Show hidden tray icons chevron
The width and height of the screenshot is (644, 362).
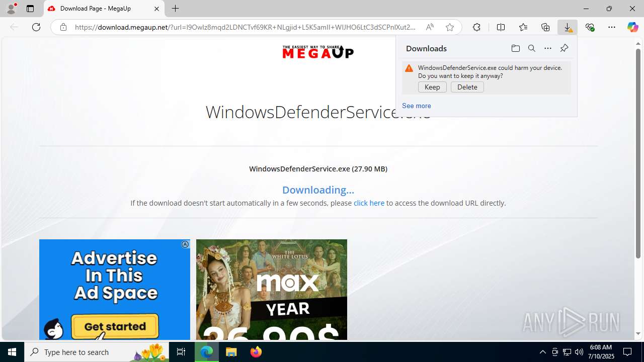(x=542, y=352)
